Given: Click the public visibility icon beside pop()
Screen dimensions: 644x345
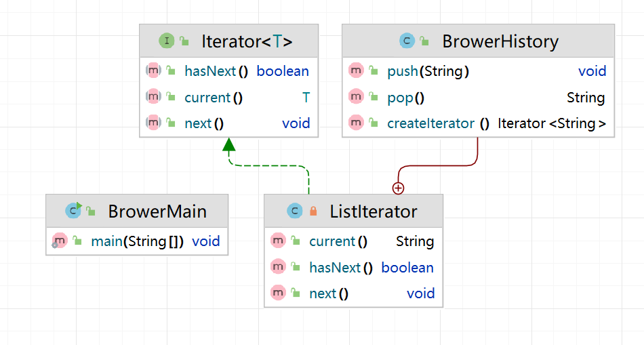Looking at the screenshot, I should tap(374, 97).
